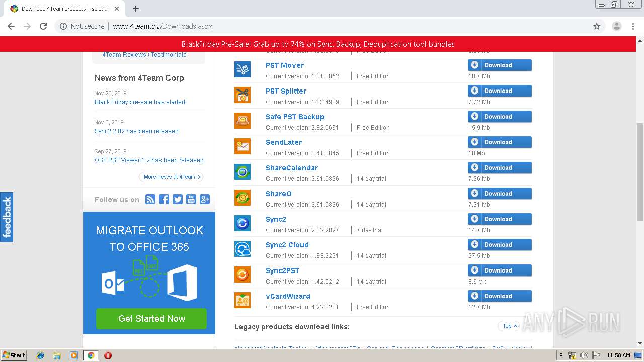The height and width of the screenshot is (362, 644).
Task: Open the Google Plus follow icon
Action: click(205, 199)
